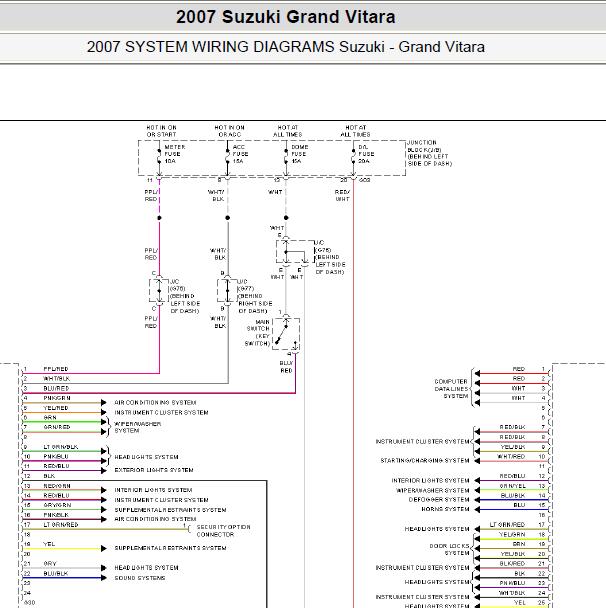
Task: Click the "GRY" wire label at pin 21
Action: coord(50,563)
